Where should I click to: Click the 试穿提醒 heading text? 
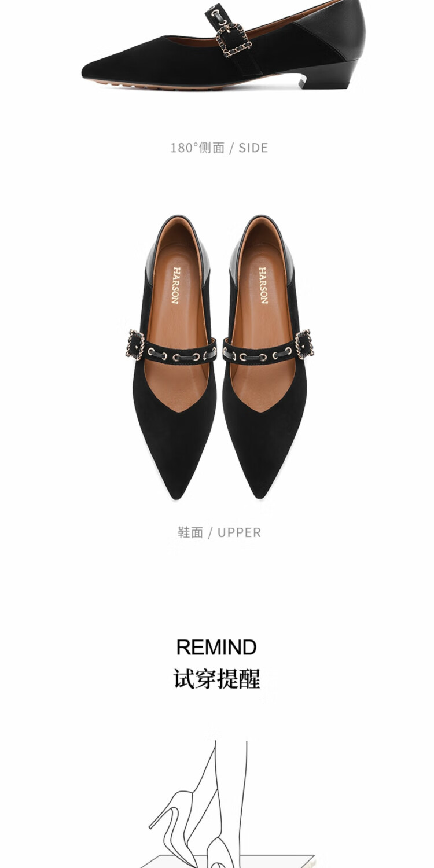coord(216,678)
